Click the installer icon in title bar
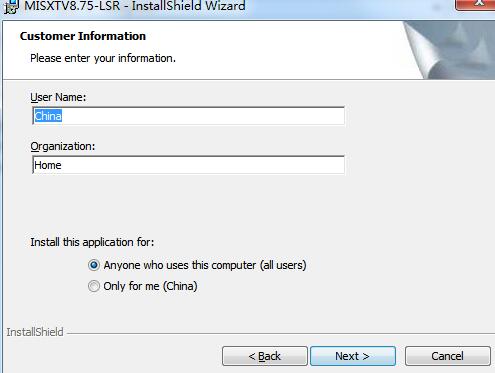The width and height of the screenshot is (495, 373). (x=12, y=7)
